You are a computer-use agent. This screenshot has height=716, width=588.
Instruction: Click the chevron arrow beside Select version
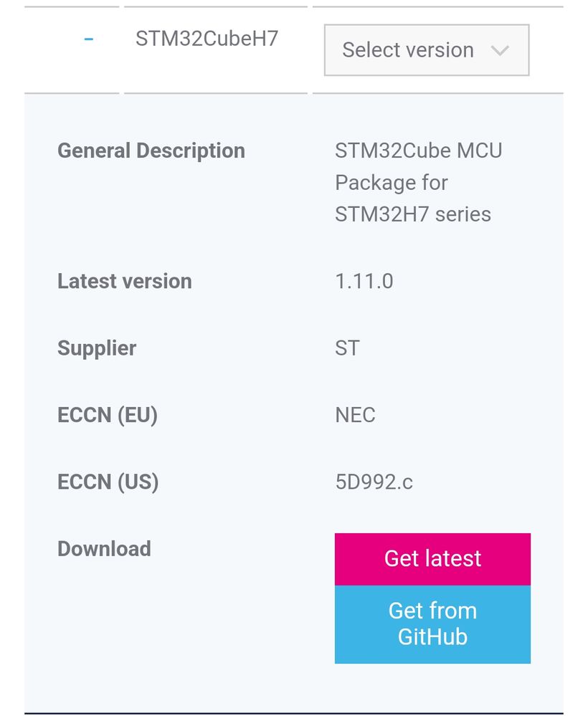coord(500,50)
